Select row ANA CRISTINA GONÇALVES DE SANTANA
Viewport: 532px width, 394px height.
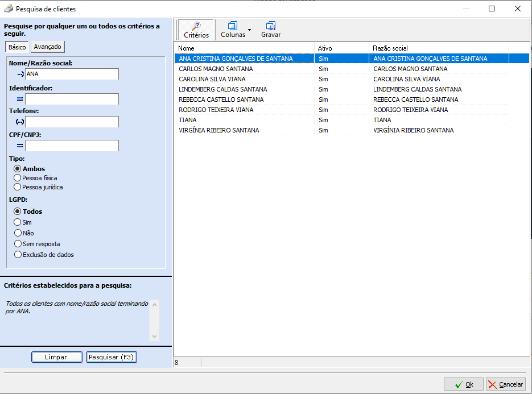(352, 59)
